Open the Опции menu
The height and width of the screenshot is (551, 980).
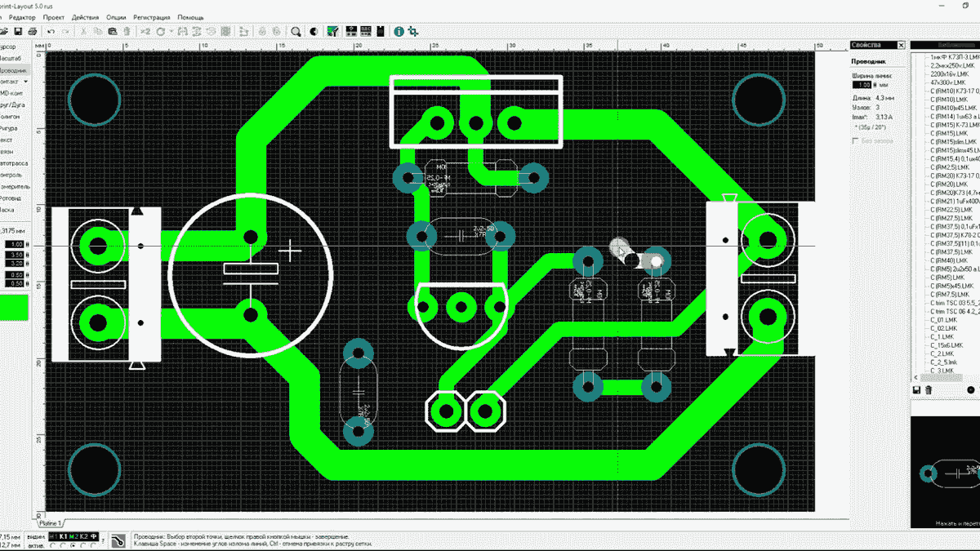(116, 16)
